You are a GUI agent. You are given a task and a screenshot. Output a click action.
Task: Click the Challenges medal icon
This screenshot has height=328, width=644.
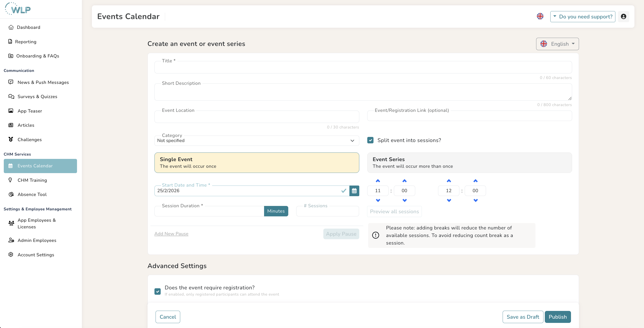click(11, 139)
